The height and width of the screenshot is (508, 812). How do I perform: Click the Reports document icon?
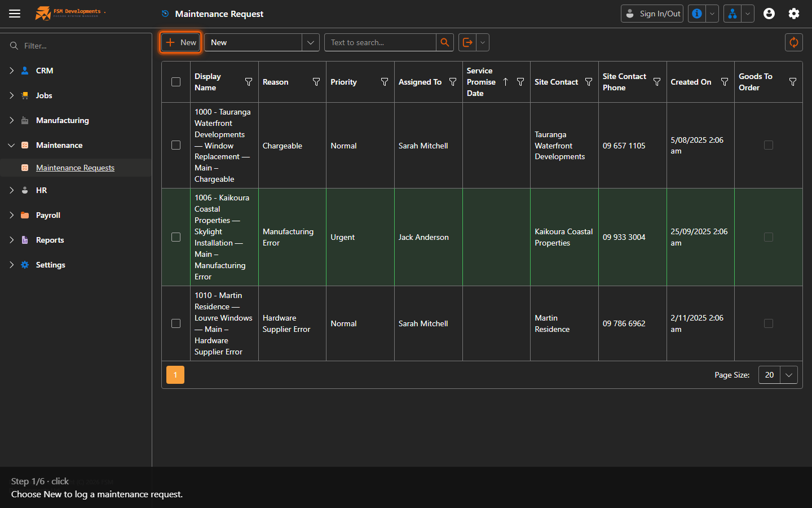(x=25, y=240)
